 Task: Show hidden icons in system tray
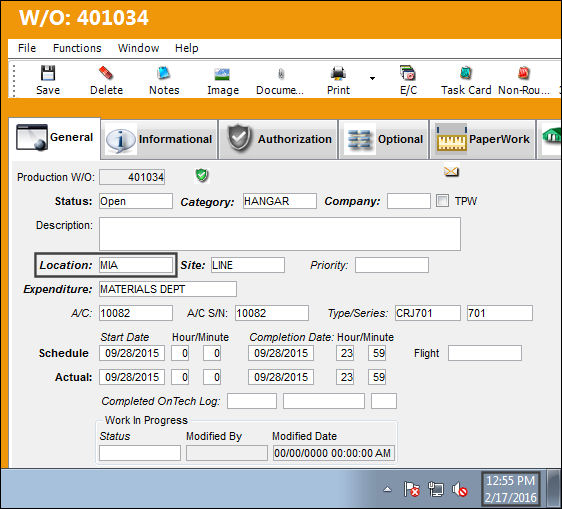click(387, 489)
